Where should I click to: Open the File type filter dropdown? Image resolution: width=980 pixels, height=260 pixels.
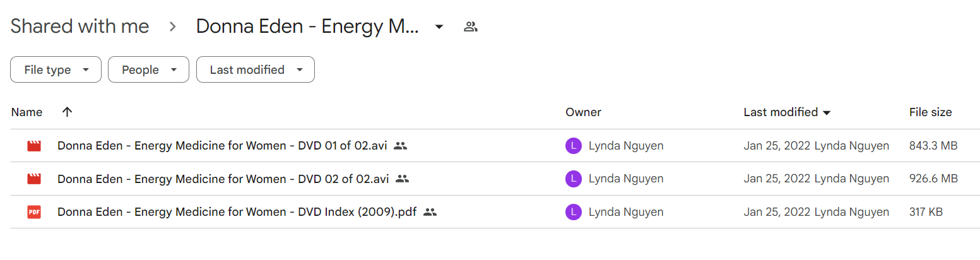56,69
